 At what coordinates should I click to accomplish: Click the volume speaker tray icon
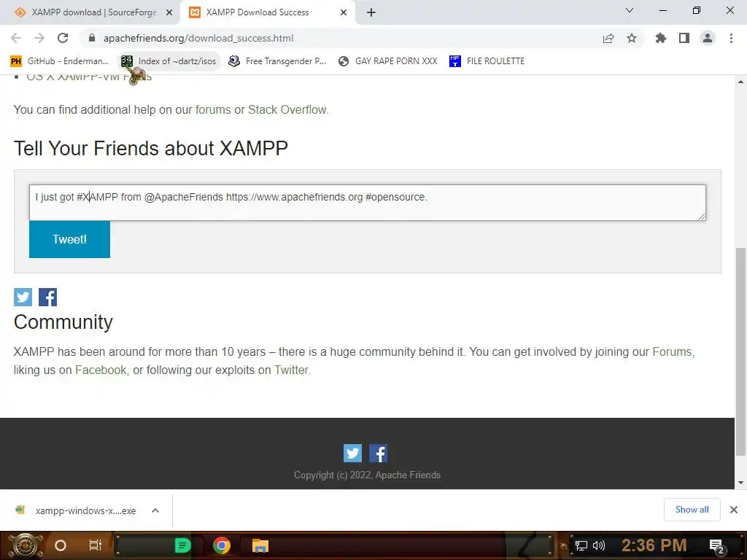tap(599, 545)
